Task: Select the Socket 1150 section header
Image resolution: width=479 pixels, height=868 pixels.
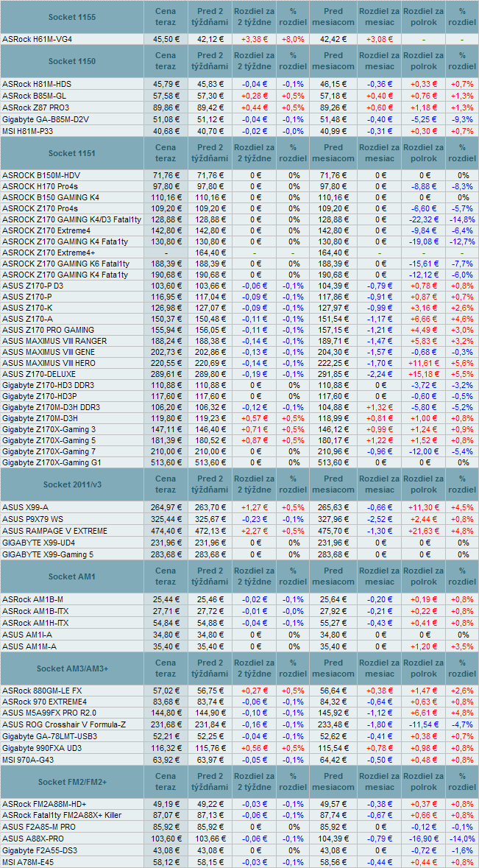Action: click(x=72, y=61)
